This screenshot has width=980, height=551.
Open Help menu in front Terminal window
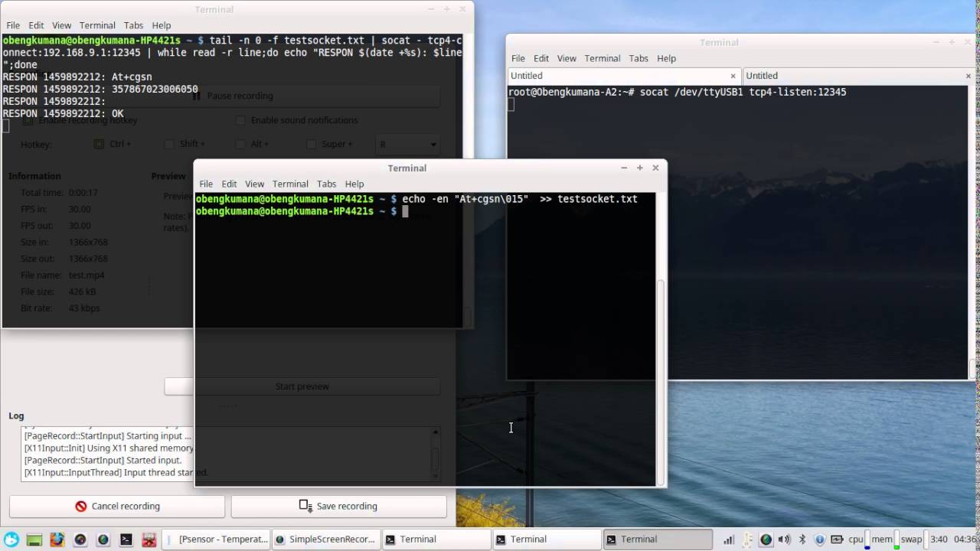coord(354,184)
